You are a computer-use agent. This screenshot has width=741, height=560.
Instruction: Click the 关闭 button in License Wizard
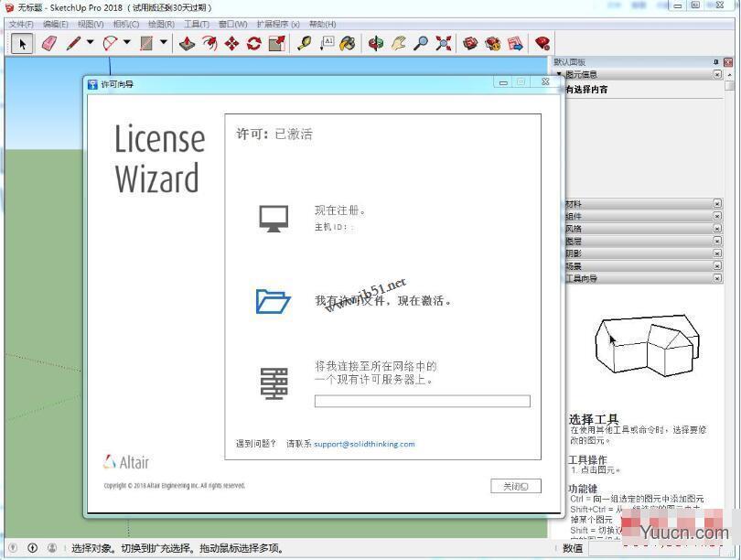(x=516, y=486)
